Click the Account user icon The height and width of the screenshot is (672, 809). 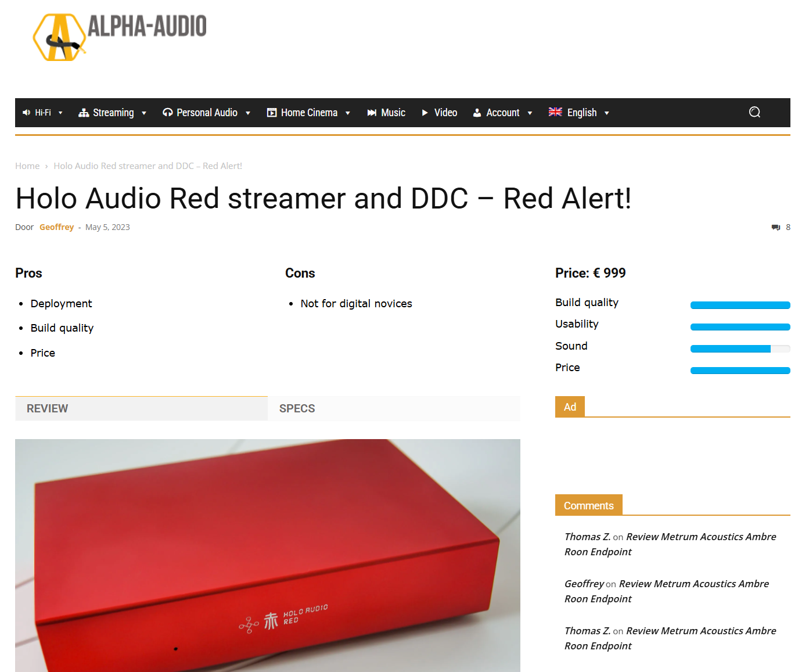click(x=477, y=113)
